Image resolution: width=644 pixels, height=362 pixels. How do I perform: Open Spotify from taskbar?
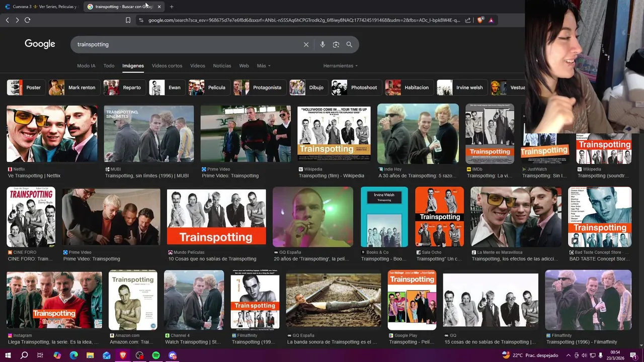pyautogui.click(x=156, y=355)
